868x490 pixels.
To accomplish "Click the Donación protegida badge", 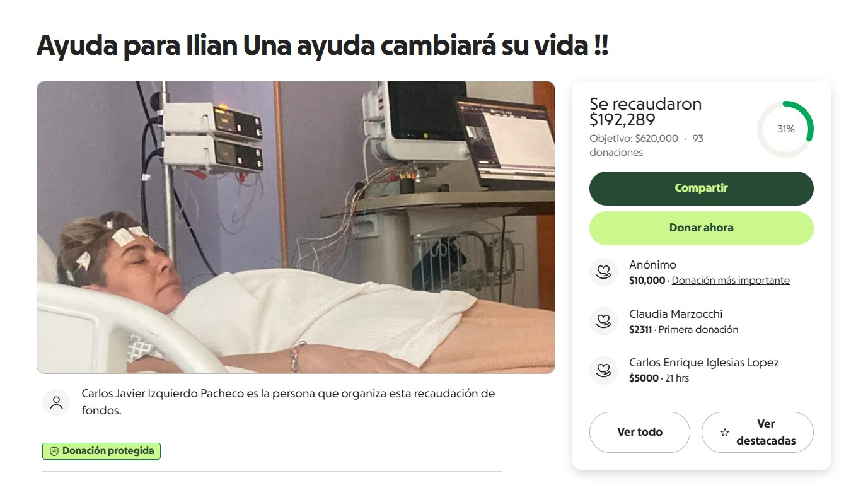I will [x=101, y=452].
